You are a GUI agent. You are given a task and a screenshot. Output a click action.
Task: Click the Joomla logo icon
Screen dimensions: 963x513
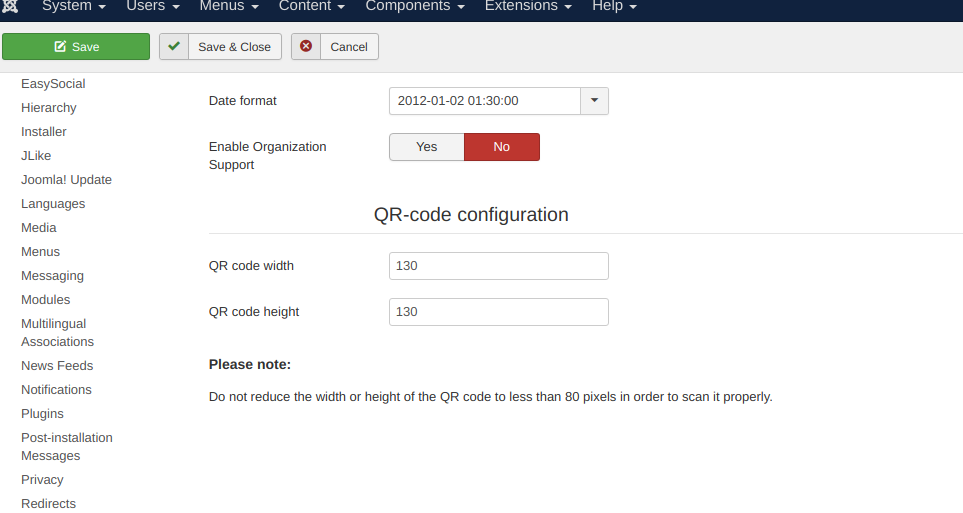(11, 6)
